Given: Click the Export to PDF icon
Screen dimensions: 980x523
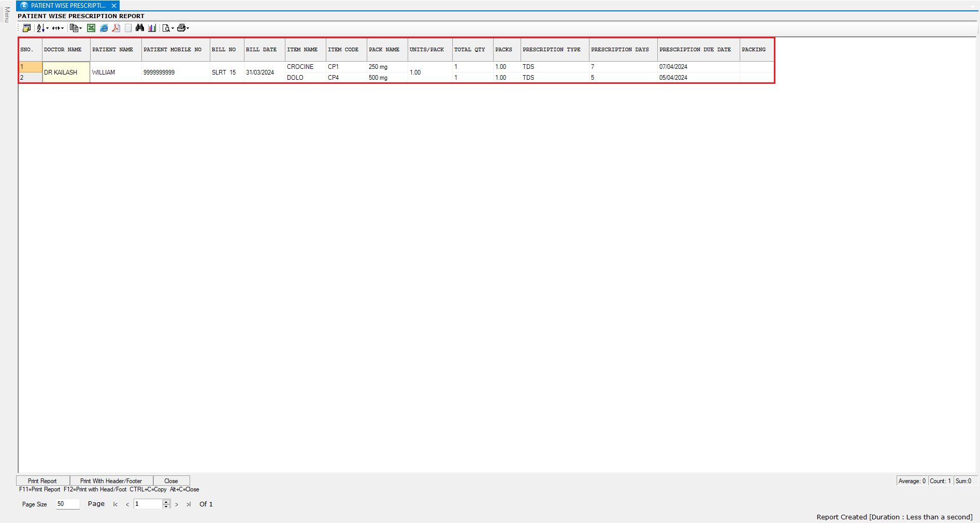Looking at the screenshot, I should click(x=116, y=28).
